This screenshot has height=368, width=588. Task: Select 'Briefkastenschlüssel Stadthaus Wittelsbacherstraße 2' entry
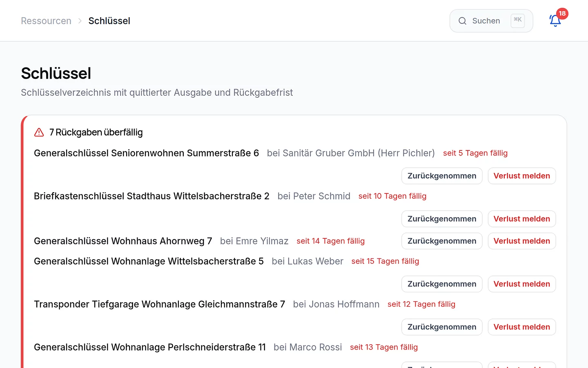click(151, 196)
